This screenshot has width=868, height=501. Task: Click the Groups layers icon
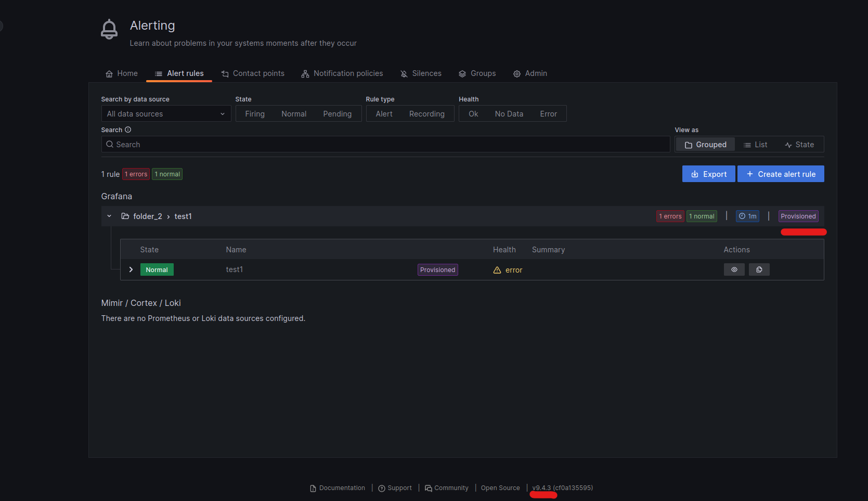pyautogui.click(x=462, y=73)
